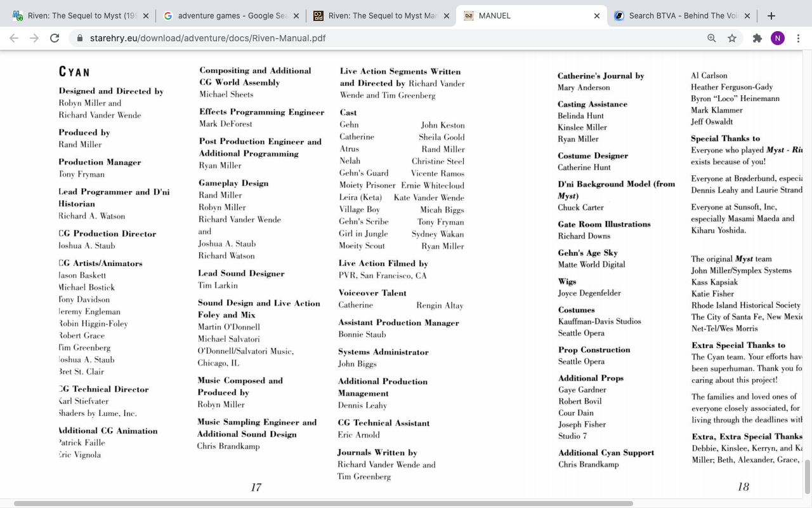Open a new tab with plus button
Screen dimensions: 812x508
(771, 16)
